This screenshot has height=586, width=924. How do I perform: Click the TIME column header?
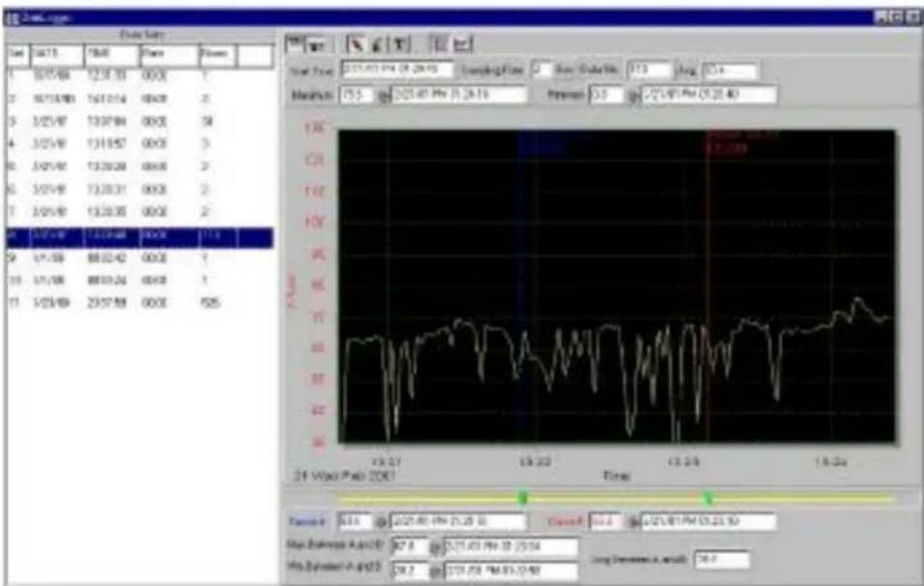(111, 55)
